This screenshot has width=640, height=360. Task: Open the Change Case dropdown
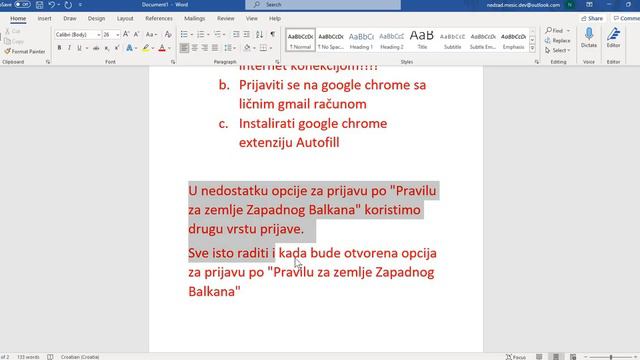tap(151, 35)
